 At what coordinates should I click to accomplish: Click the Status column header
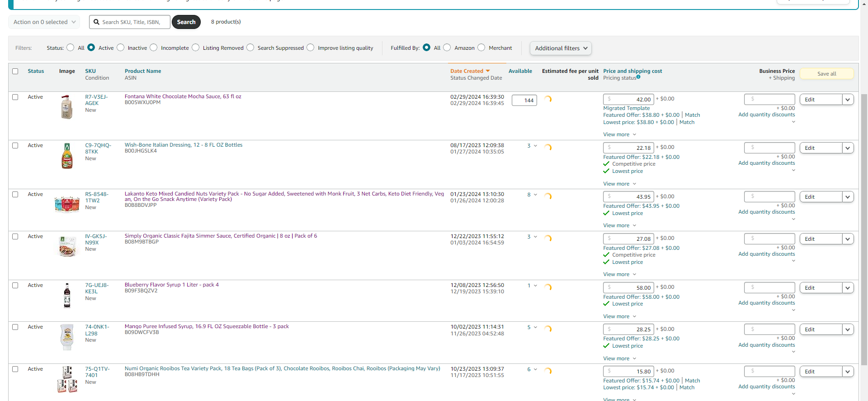[x=36, y=71]
